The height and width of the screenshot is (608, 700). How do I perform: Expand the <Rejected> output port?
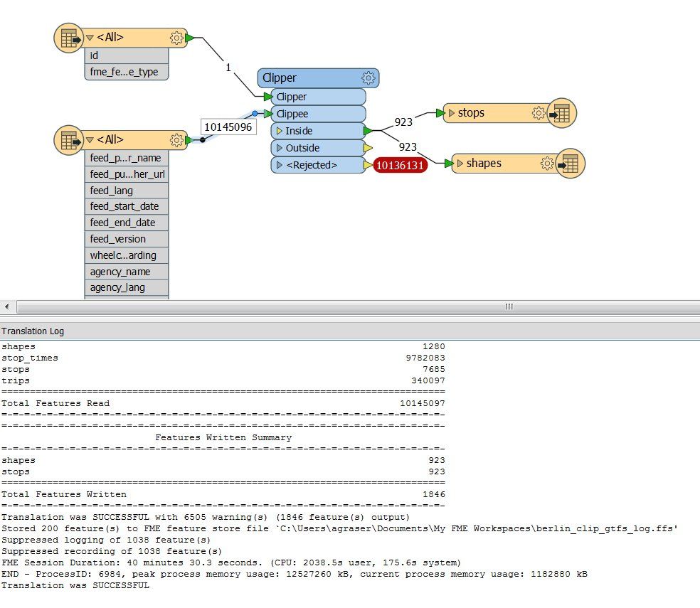click(x=280, y=165)
